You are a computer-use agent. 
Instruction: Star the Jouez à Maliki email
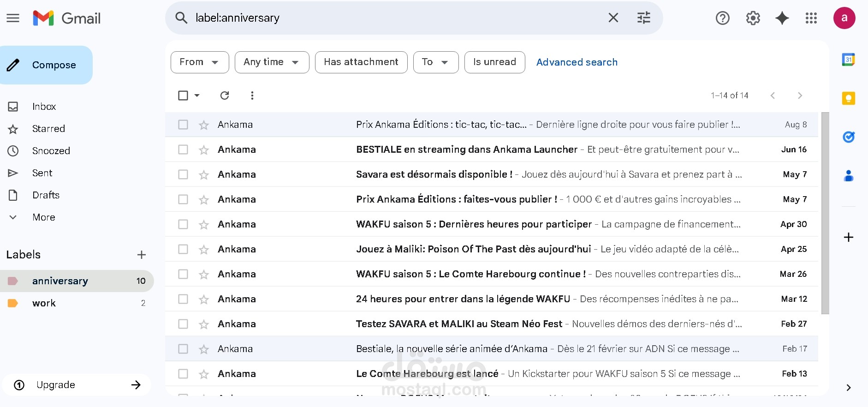point(204,250)
